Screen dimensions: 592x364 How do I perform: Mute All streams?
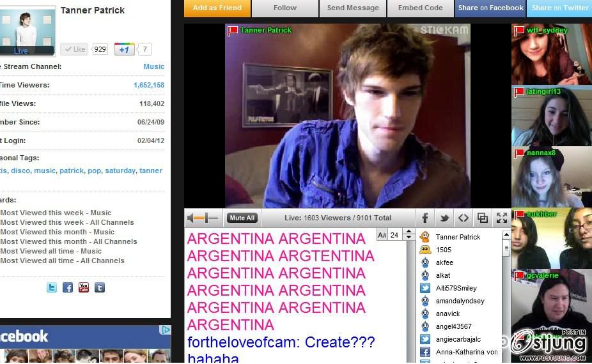click(x=242, y=218)
